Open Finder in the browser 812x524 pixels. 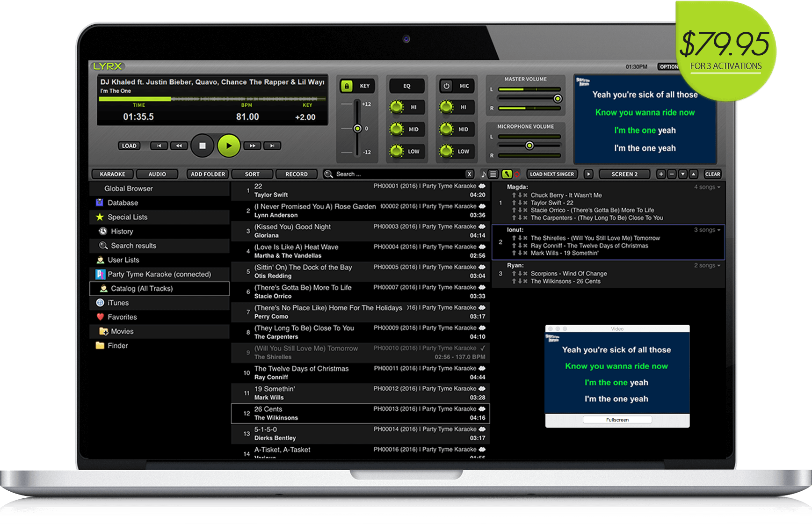click(159, 345)
